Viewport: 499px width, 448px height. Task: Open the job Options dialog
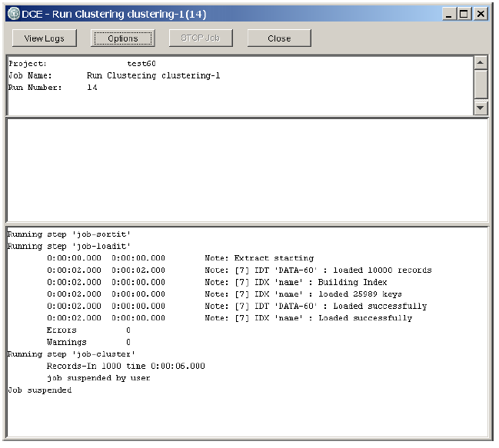pyautogui.click(x=123, y=38)
